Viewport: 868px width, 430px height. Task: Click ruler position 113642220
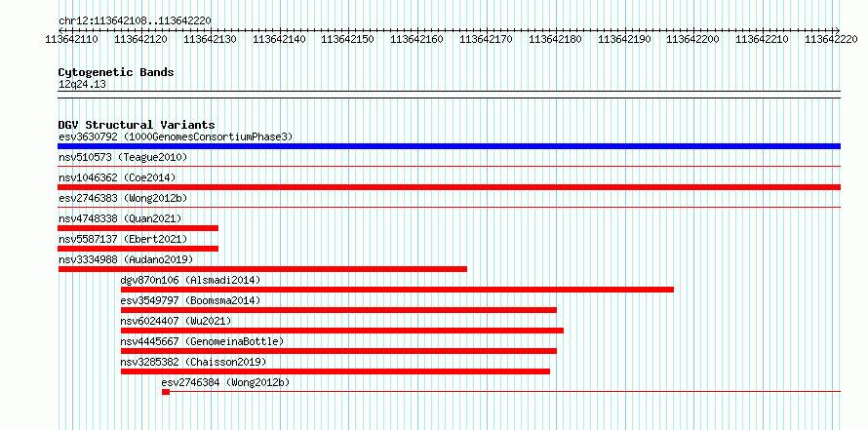tap(832, 39)
